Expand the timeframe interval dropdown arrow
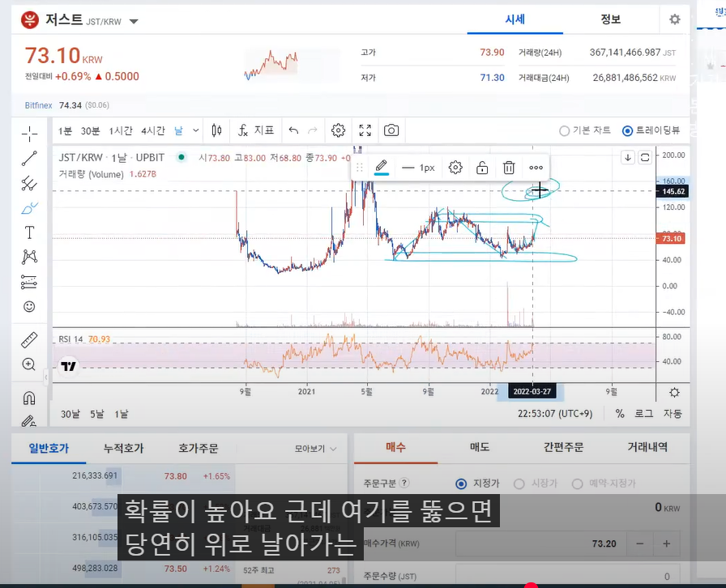 coord(196,130)
